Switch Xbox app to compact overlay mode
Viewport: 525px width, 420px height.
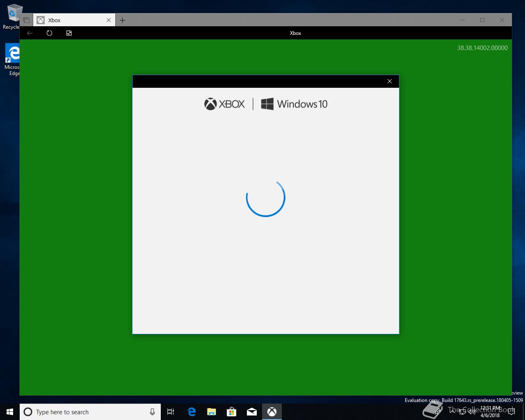coord(69,33)
